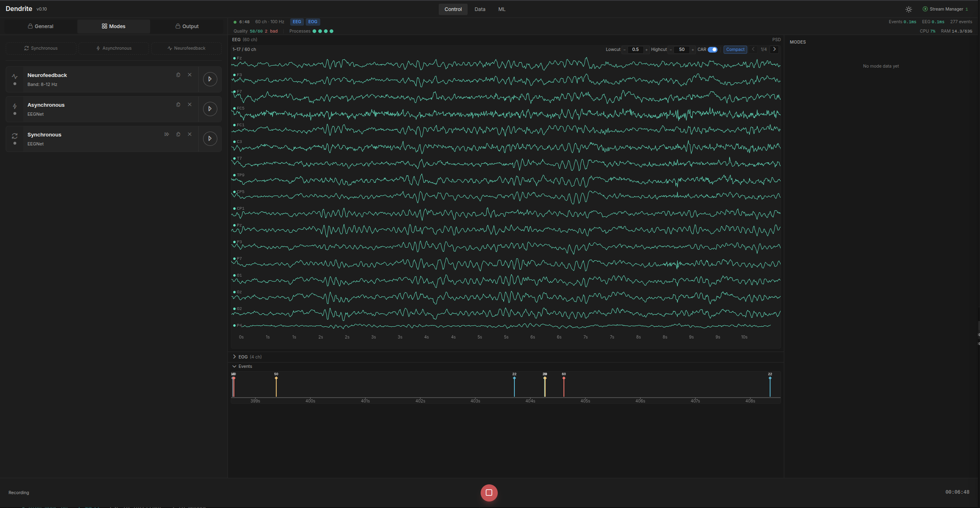This screenshot has width=980, height=508.
Task: Toggle Fz channel indicator
Action: [x=234, y=59]
